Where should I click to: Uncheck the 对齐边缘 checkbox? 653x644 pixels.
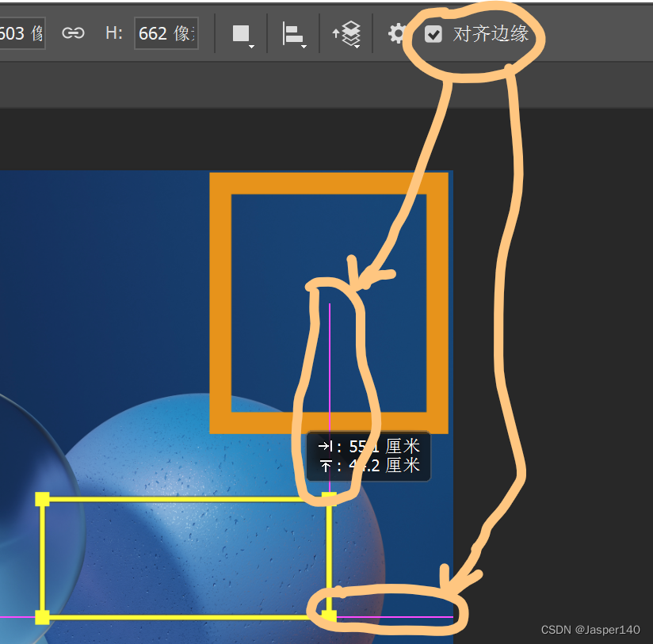coord(433,34)
